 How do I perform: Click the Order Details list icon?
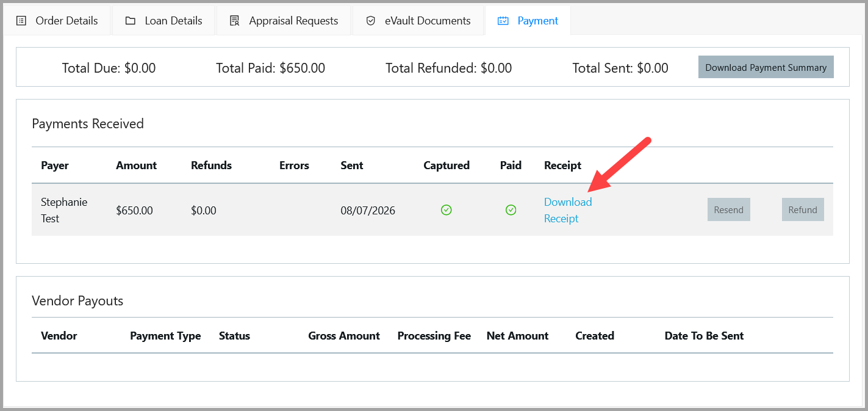[x=21, y=21]
